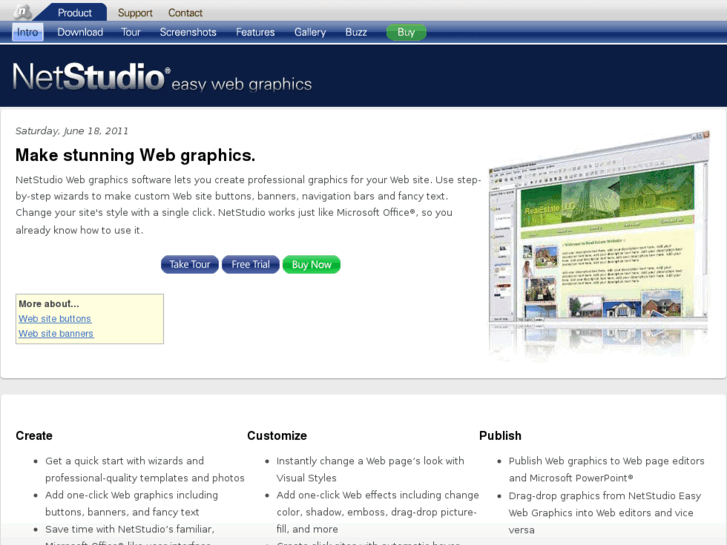Click the Take Tour button

point(190,264)
